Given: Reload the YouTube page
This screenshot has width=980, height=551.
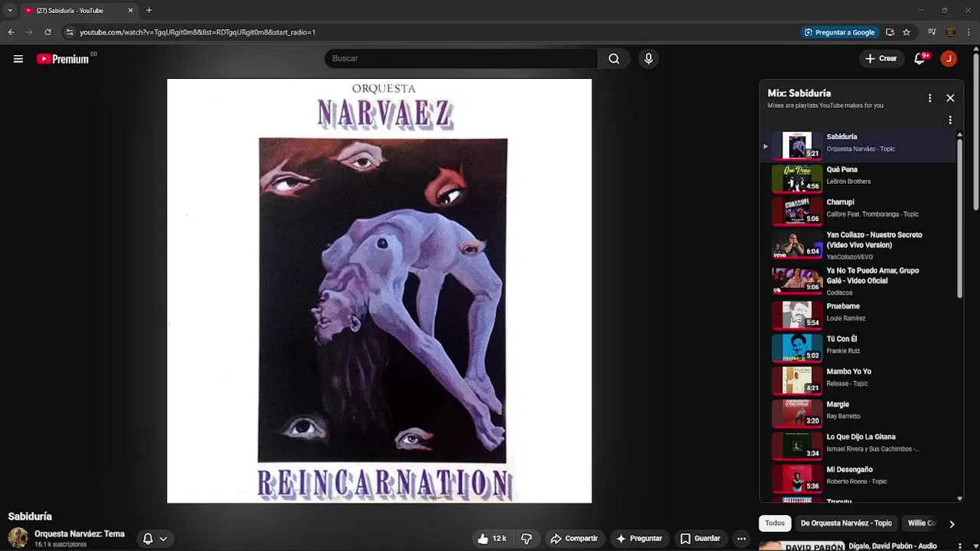Looking at the screenshot, I should pos(47,32).
